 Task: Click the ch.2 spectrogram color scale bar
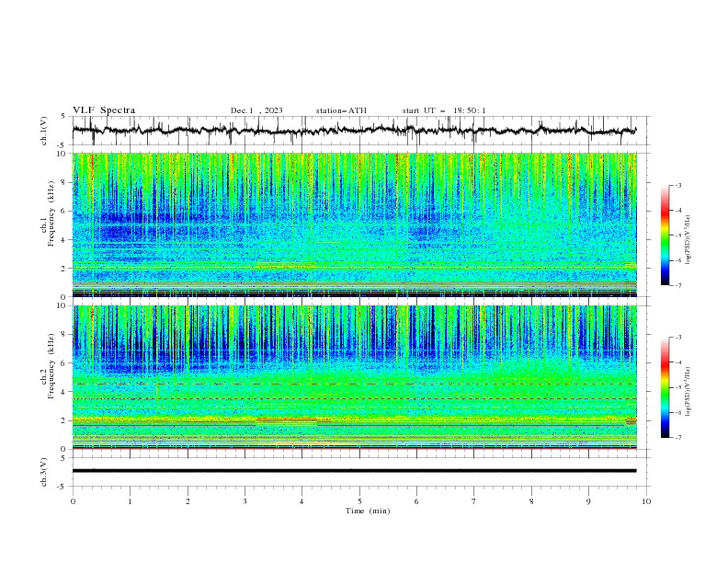[665, 387]
